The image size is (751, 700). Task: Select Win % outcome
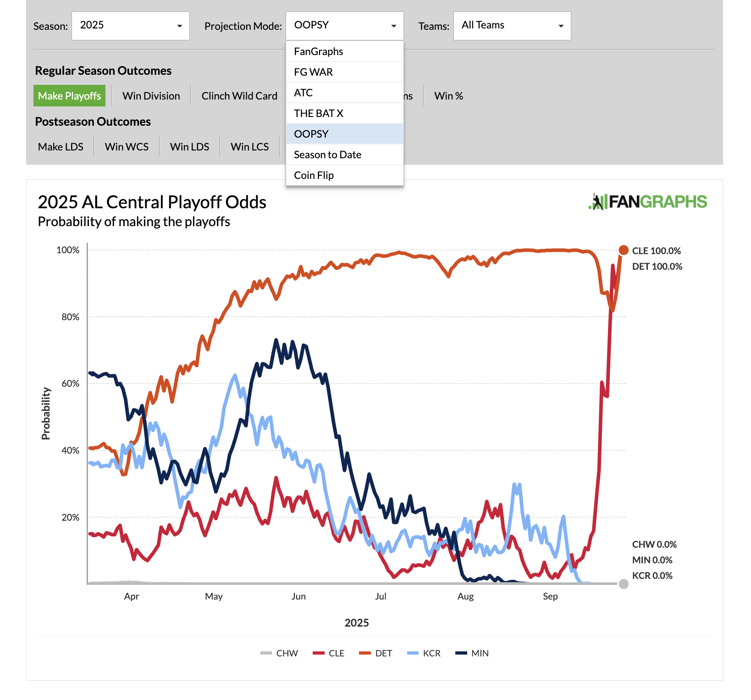448,96
